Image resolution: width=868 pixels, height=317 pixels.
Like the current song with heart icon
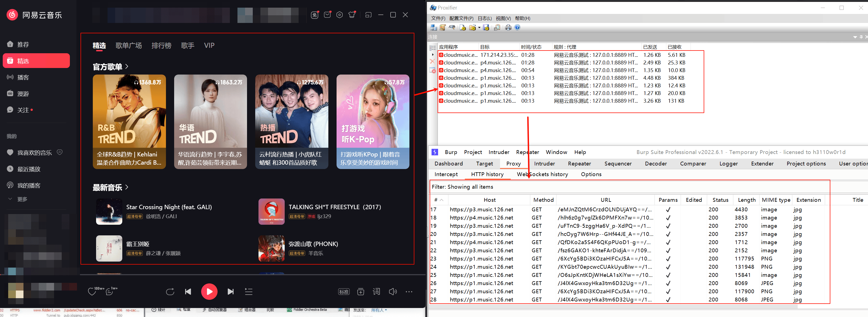(x=92, y=292)
